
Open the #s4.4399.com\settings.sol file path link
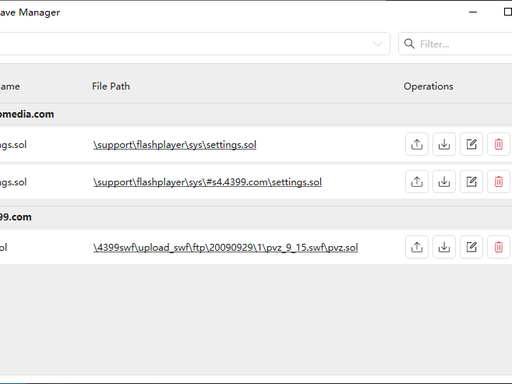point(207,182)
